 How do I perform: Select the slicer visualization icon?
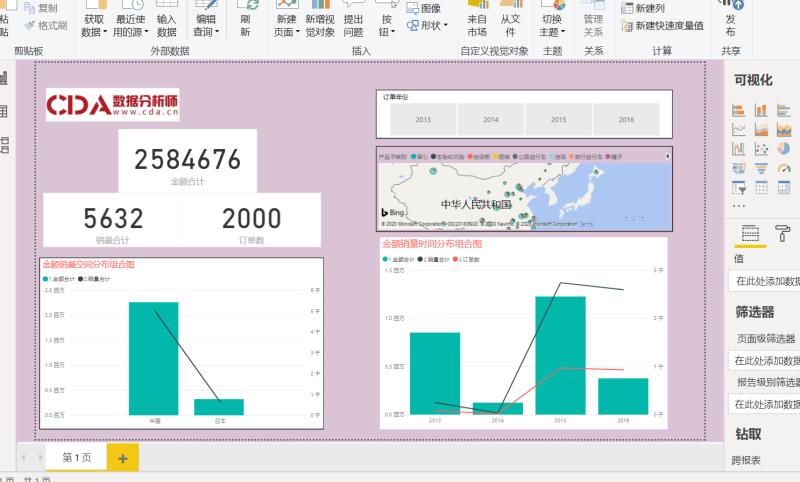pyautogui.click(x=738, y=188)
